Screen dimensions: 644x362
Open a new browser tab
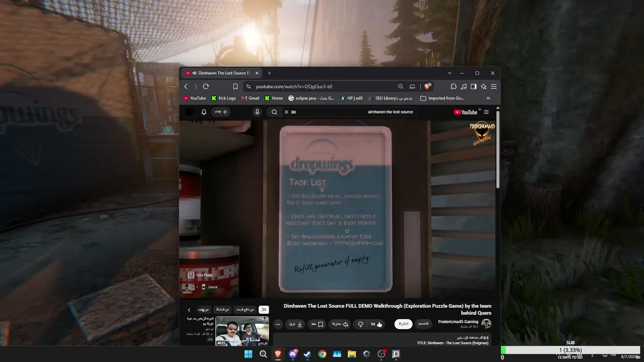269,73
